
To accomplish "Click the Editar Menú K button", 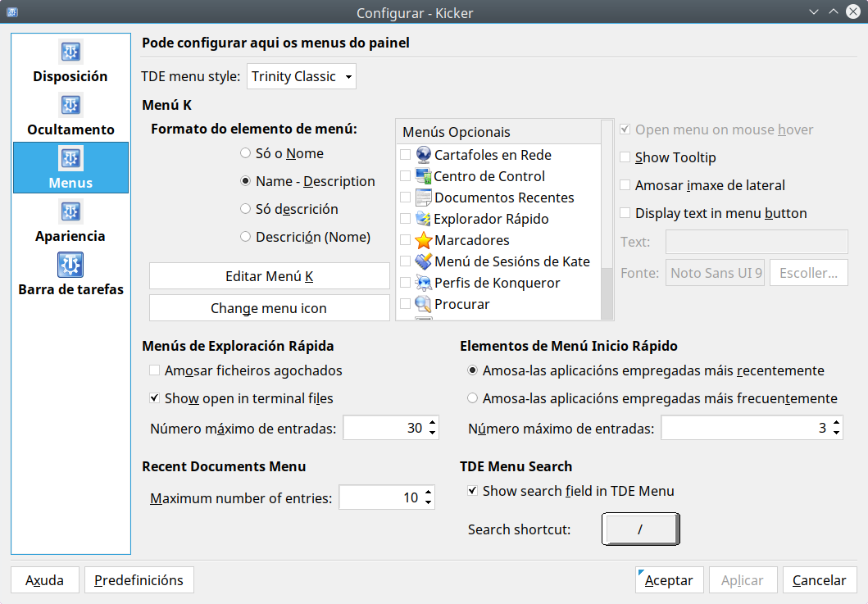I will (x=270, y=276).
